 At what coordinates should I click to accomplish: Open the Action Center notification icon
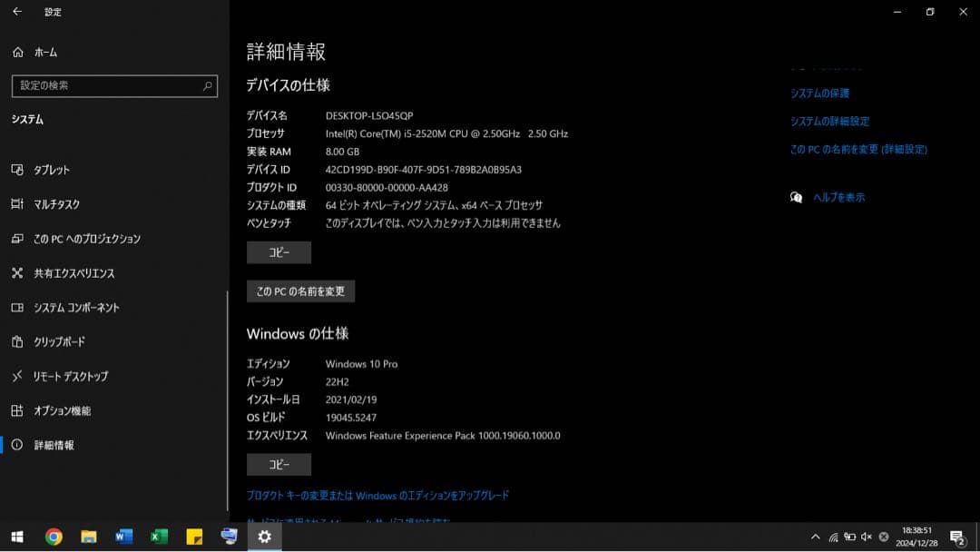pos(955,537)
